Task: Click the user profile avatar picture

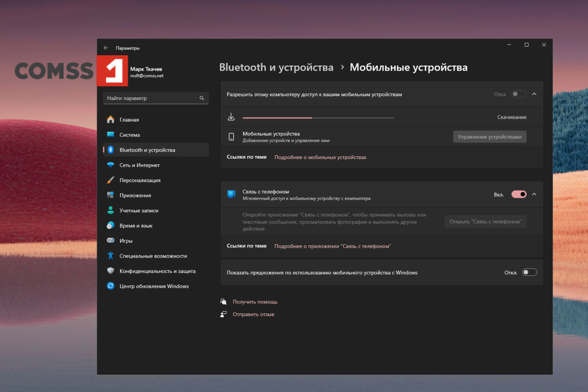Action: (113, 71)
